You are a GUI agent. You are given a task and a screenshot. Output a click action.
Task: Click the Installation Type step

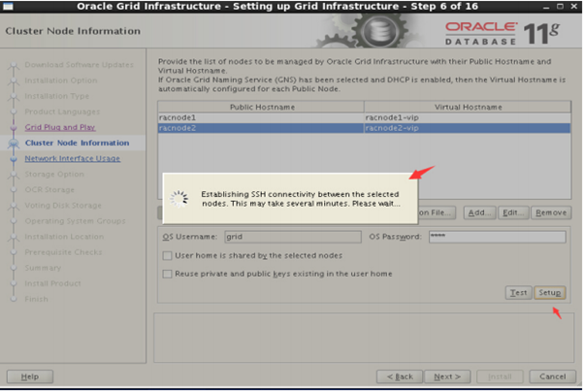tap(57, 96)
